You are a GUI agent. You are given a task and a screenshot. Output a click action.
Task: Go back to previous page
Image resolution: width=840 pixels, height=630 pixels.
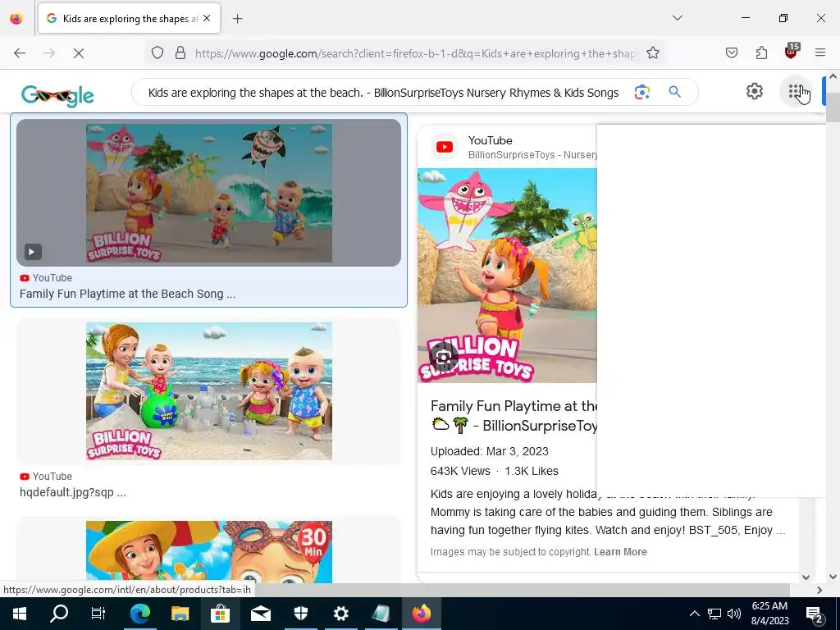click(20, 53)
